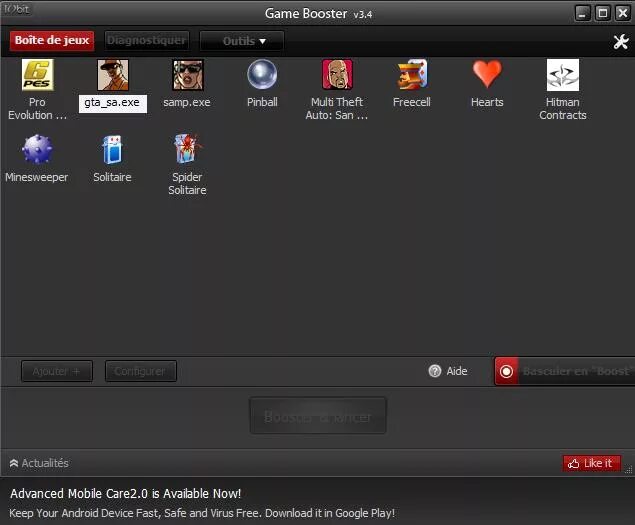
Task: Click the IObit logo in title bar
Action: click(17, 9)
